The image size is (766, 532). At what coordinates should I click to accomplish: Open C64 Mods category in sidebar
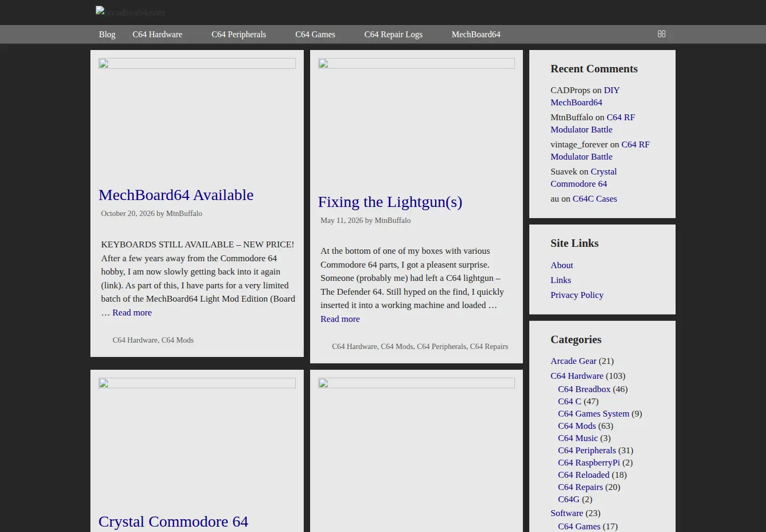[x=577, y=426]
